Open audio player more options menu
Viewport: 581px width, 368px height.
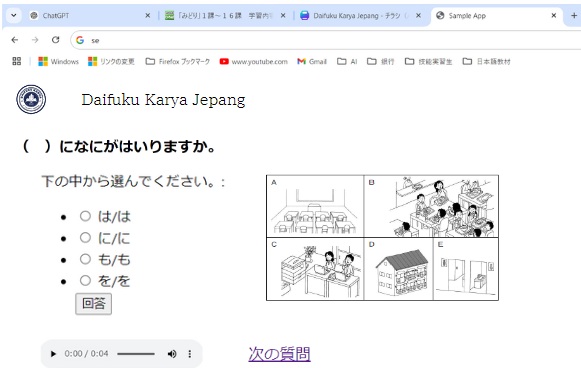click(x=190, y=354)
